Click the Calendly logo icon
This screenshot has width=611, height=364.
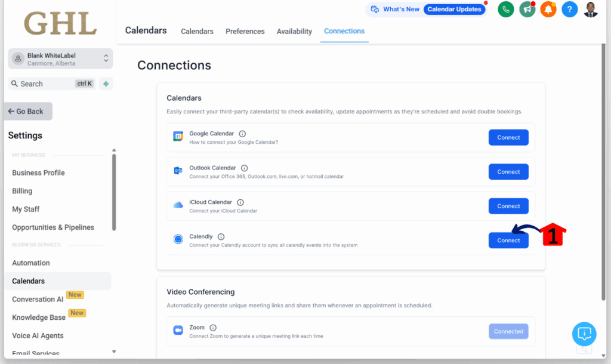coord(178,239)
